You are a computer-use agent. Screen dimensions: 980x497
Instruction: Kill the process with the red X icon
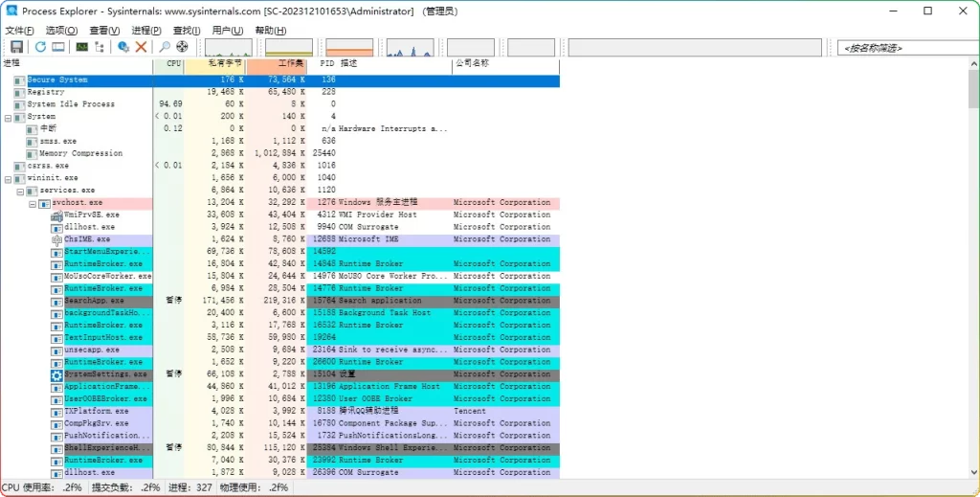[x=142, y=47]
